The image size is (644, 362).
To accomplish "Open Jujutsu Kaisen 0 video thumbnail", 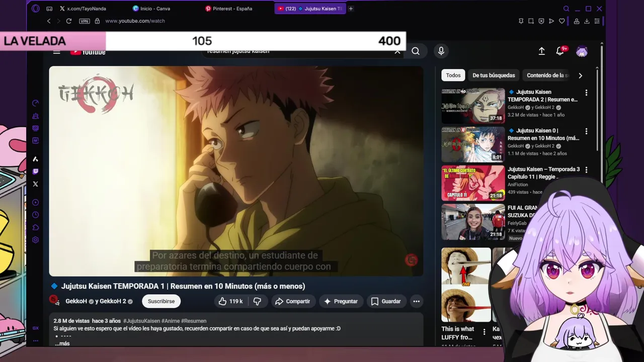I will coord(473,144).
